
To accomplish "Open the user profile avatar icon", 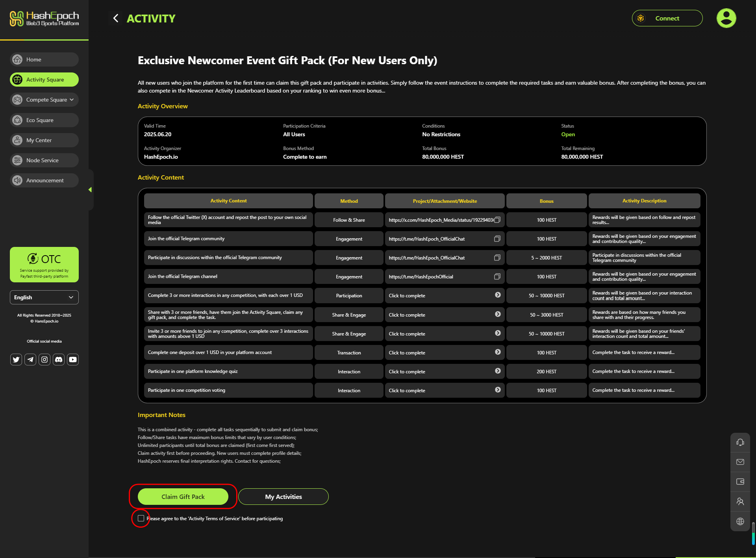I will pos(726,18).
